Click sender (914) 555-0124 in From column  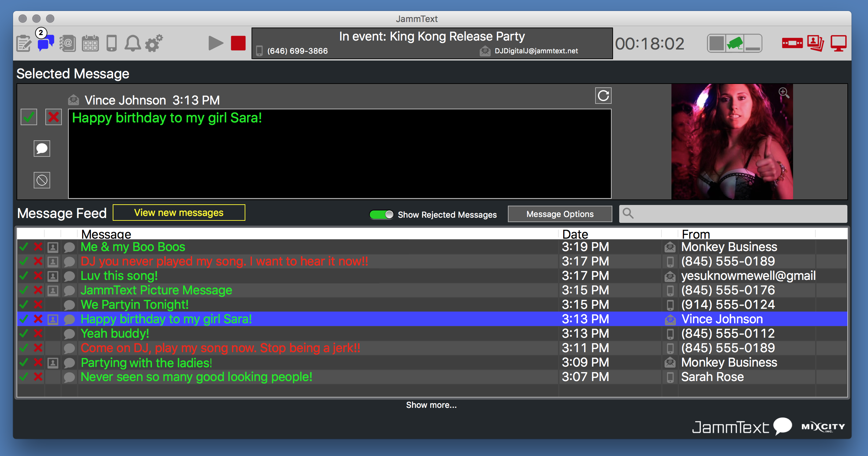click(x=728, y=305)
